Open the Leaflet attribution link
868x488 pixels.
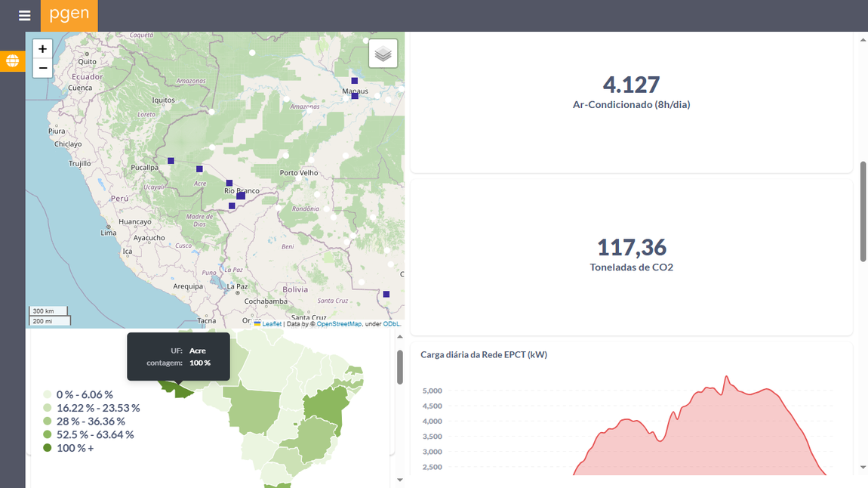click(272, 324)
